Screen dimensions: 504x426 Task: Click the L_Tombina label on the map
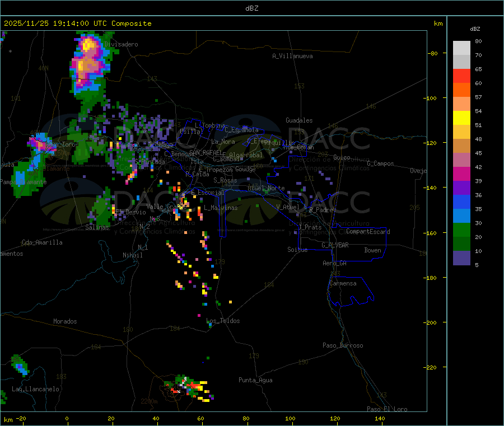point(210,125)
